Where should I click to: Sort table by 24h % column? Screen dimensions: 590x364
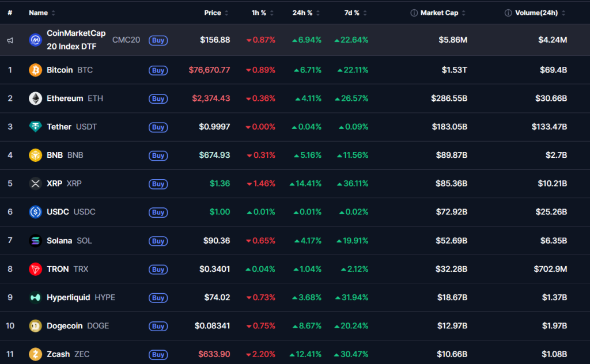pyautogui.click(x=306, y=13)
